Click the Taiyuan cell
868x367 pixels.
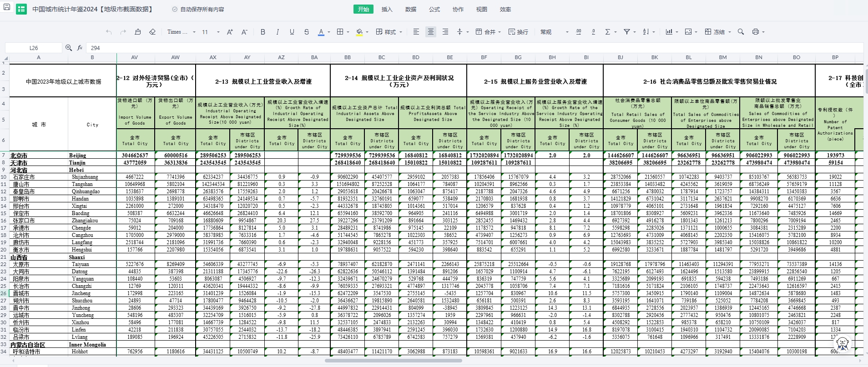(x=92, y=264)
